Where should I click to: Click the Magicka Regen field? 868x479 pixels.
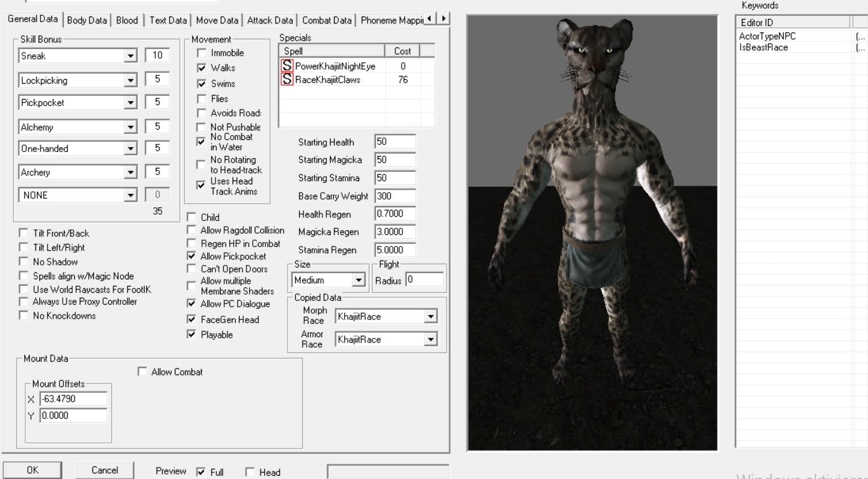pyautogui.click(x=395, y=232)
